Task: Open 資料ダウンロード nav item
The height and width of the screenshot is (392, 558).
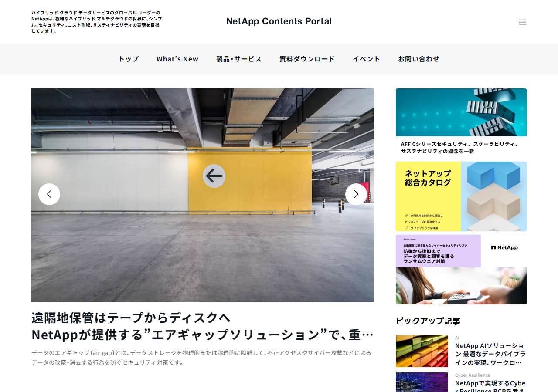Action: coord(307,59)
